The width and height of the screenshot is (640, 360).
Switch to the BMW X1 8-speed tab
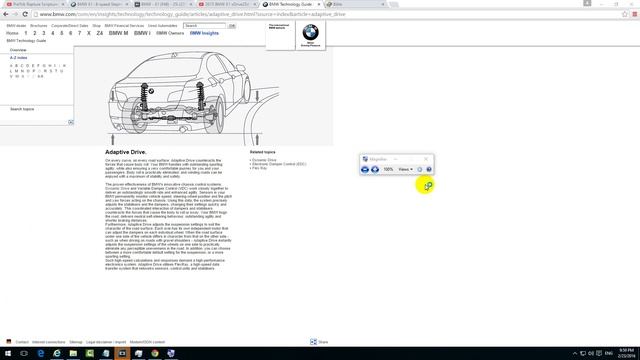click(x=100, y=4)
